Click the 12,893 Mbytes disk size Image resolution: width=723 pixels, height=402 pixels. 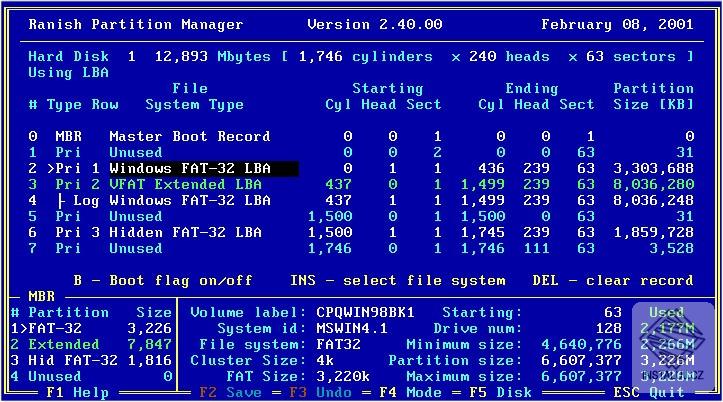coord(213,57)
